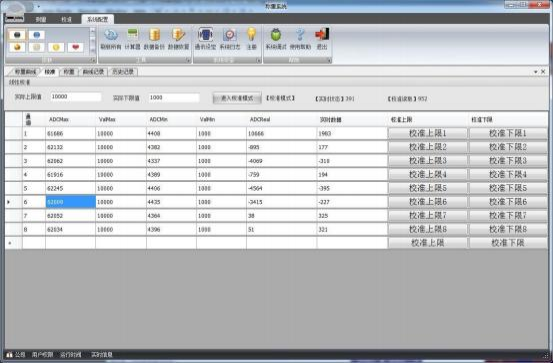Select the black theme swatch in gallery
Viewport: 553px width, 364px height.
coord(17,35)
